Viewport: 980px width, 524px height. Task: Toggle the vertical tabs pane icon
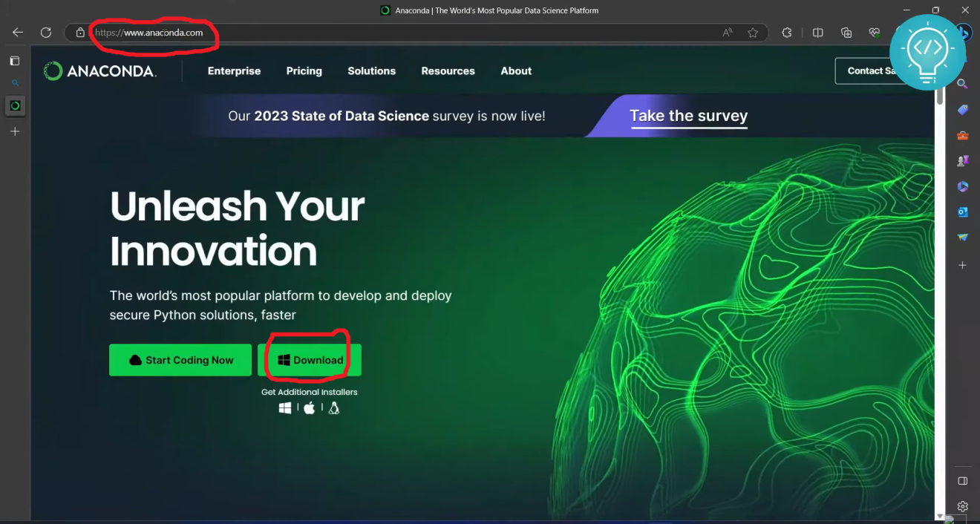pyautogui.click(x=14, y=61)
